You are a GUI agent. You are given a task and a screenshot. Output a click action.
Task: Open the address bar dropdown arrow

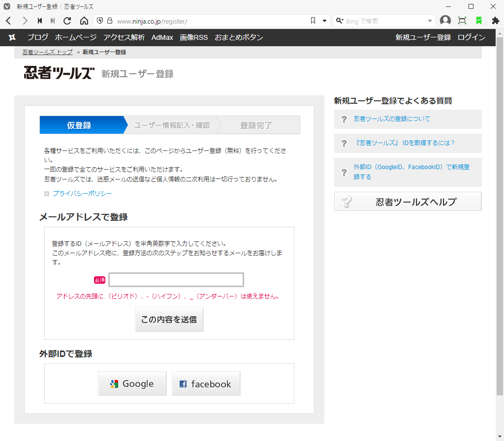(325, 21)
